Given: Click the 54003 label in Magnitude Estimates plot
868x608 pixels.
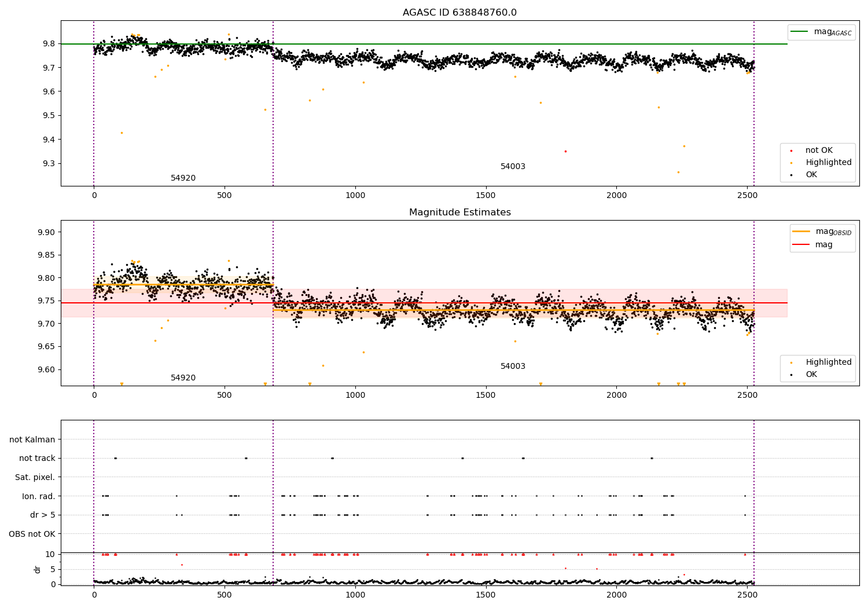Looking at the screenshot, I should click(513, 367).
